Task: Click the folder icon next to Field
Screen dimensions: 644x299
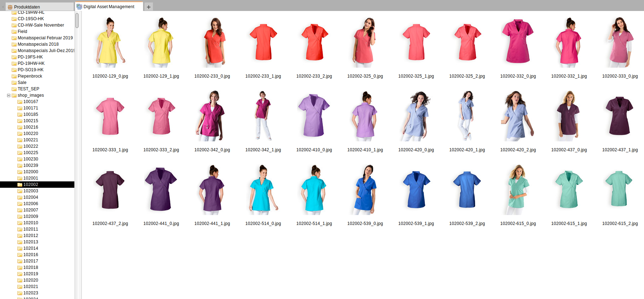Action: 14,32
